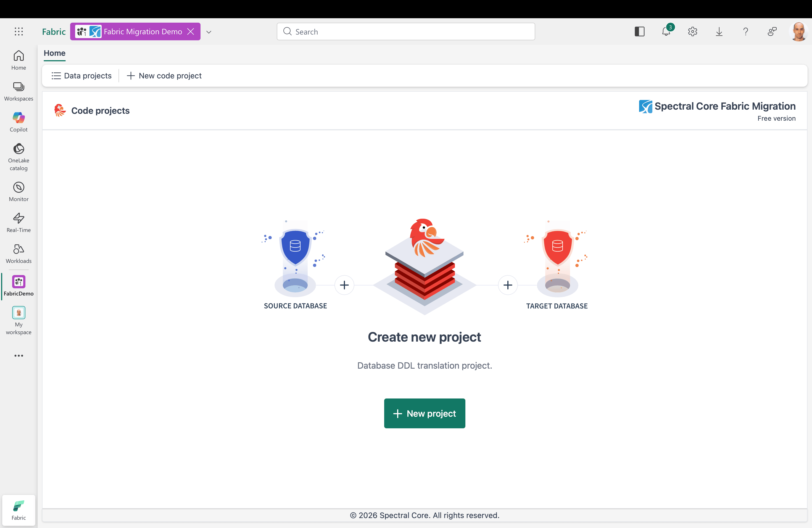Open the settings gear icon
The height and width of the screenshot is (528, 812).
pos(692,32)
